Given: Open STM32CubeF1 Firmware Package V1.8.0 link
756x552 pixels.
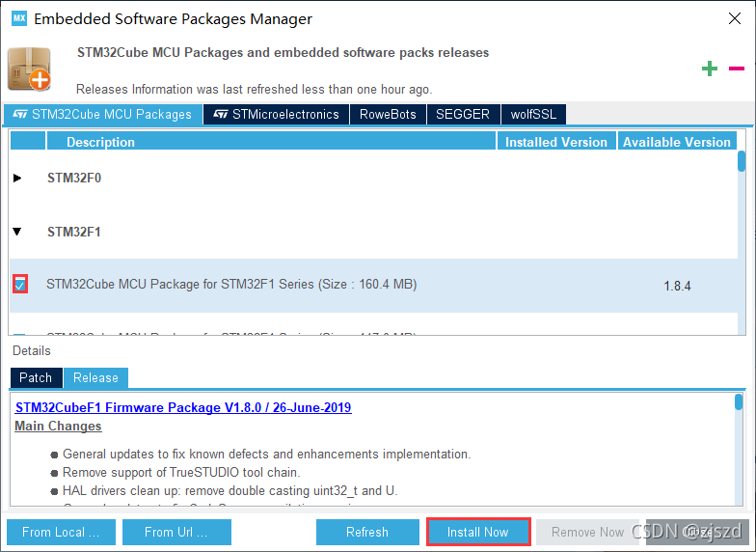Looking at the screenshot, I should [183, 407].
